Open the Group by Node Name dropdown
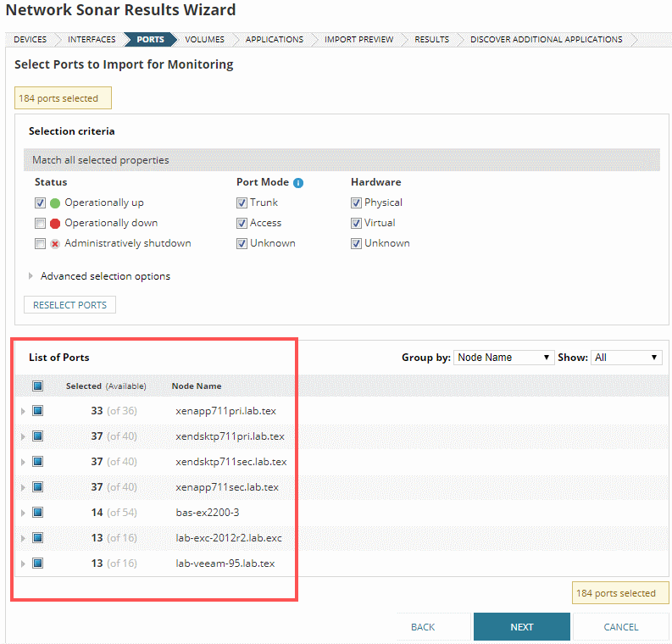 tap(503, 358)
